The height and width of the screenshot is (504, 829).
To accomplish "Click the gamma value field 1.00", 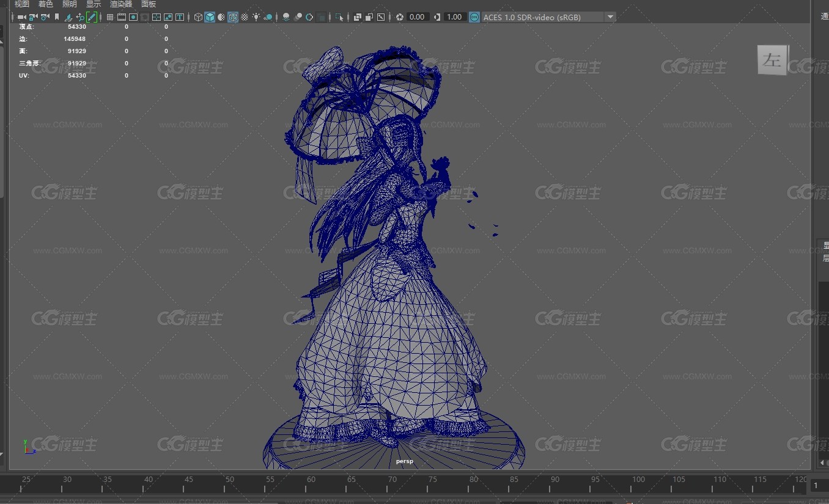I will [454, 17].
